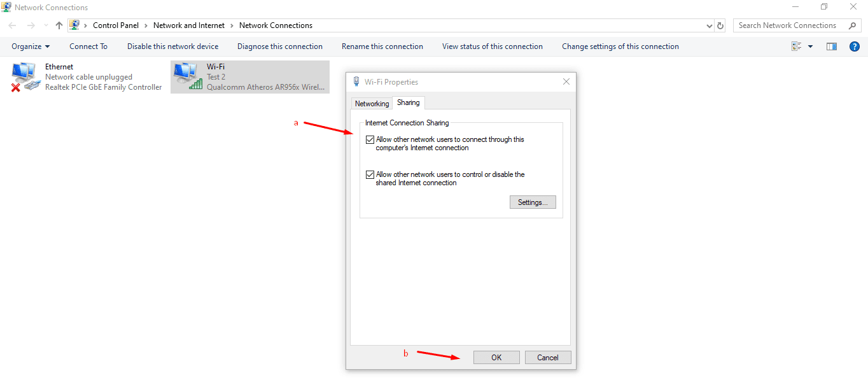Image resolution: width=868 pixels, height=380 pixels.
Task: Select the Ethernet adapter icon
Action: pos(25,77)
